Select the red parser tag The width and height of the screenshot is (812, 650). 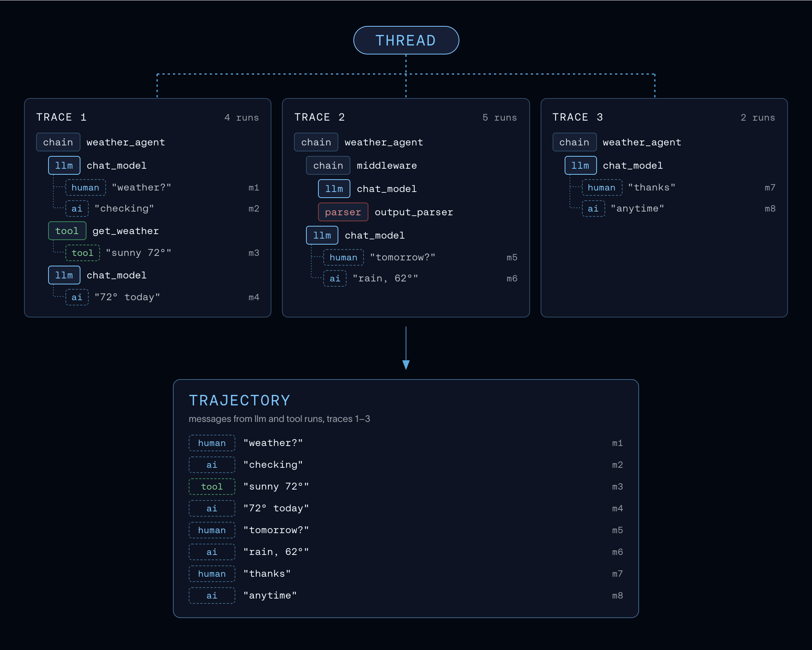point(343,212)
